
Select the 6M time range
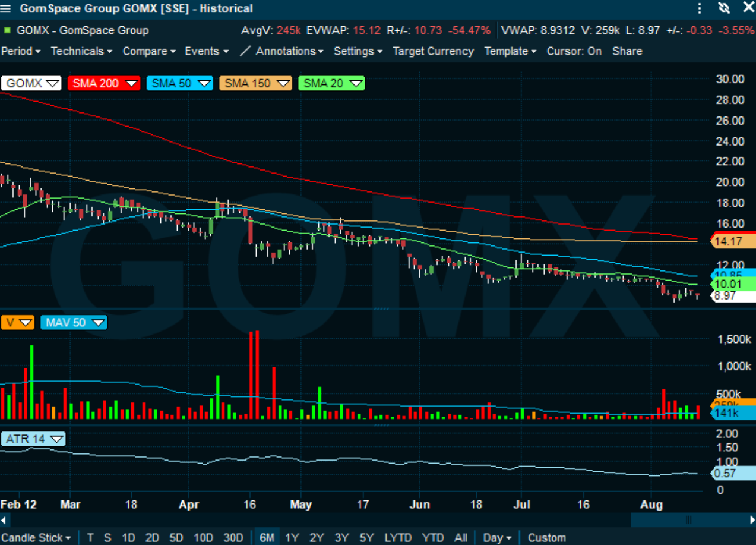click(267, 538)
